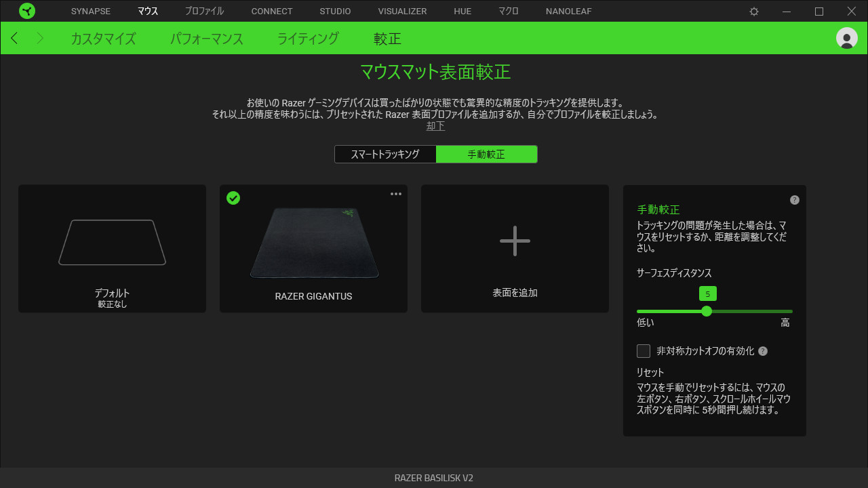The width and height of the screenshot is (868, 488).
Task: Enable the 非対称カットオフの有効化 checkbox
Action: pyautogui.click(x=644, y=351)
